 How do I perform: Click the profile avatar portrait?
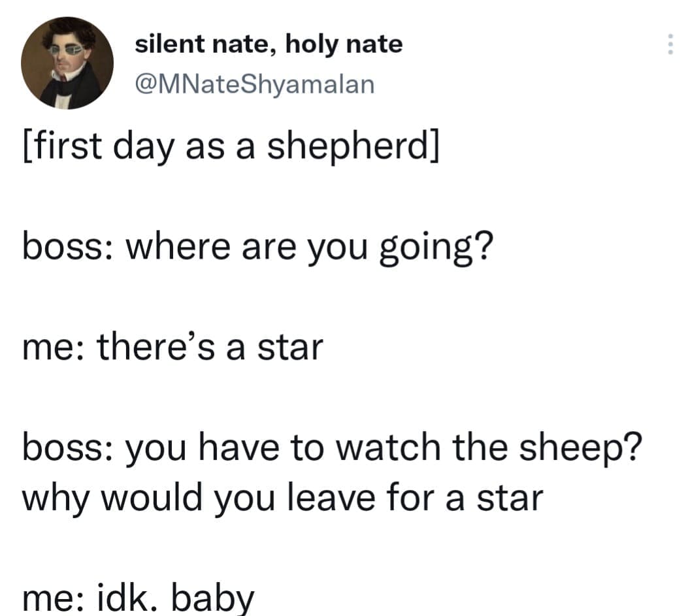(x=67, y=63)
